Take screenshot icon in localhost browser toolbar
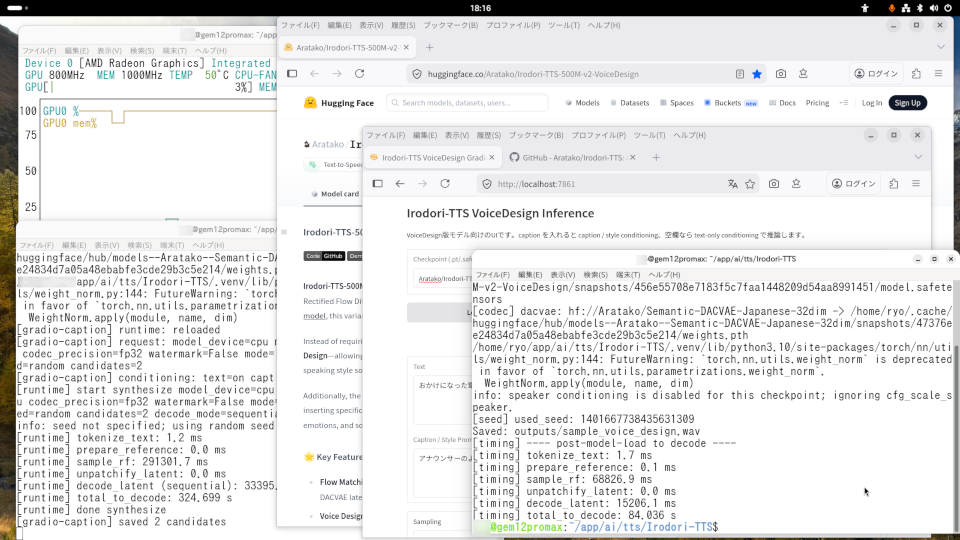This screenshot has height=540, width=960. coord(774,184)
